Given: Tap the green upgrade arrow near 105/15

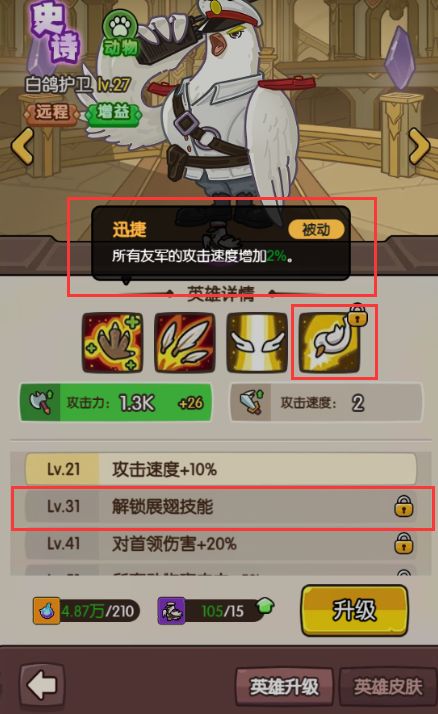Looking at the screenshot, I should pos(265,606).
